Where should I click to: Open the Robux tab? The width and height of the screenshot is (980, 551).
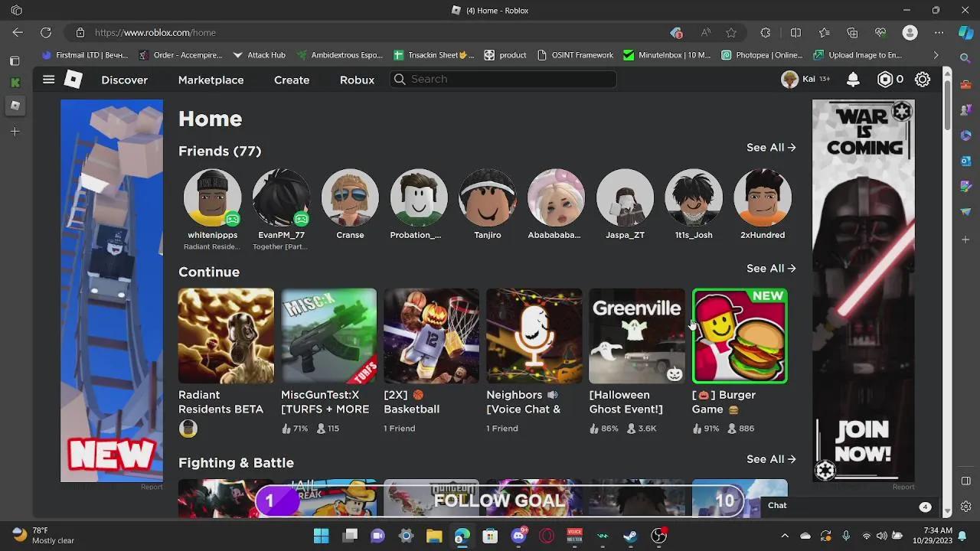pos(357,80)
